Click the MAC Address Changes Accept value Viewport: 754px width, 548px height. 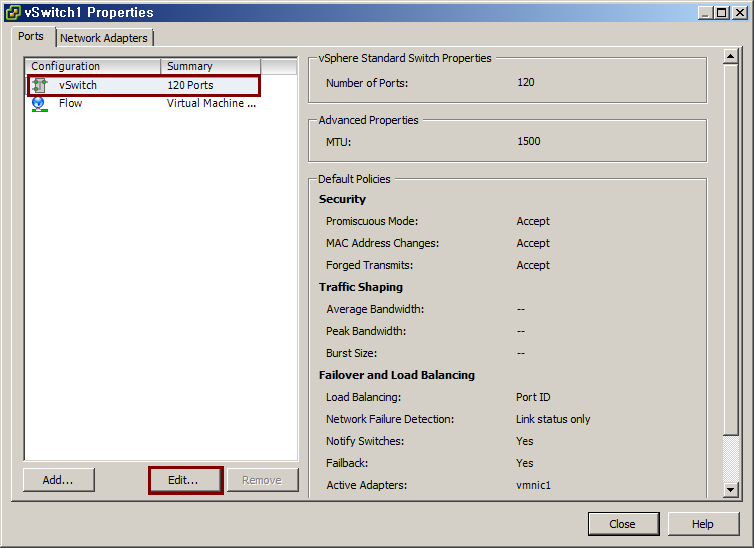click(x=533, y=243)
